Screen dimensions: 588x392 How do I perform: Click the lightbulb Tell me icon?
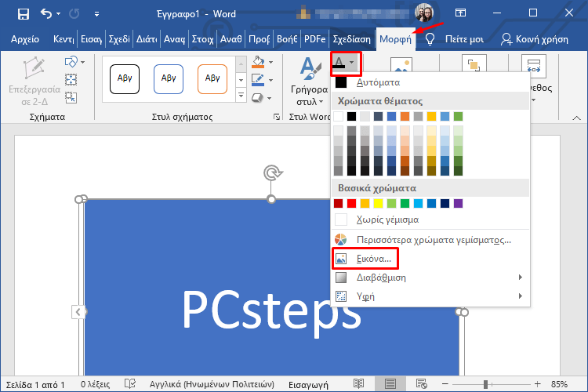[x=430, y=39]
